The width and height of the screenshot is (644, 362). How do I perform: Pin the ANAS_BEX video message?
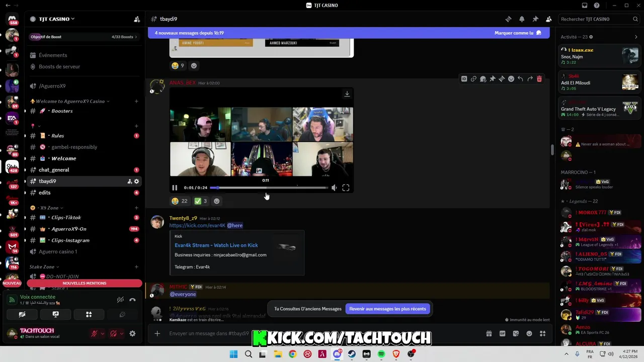[492, 79]
